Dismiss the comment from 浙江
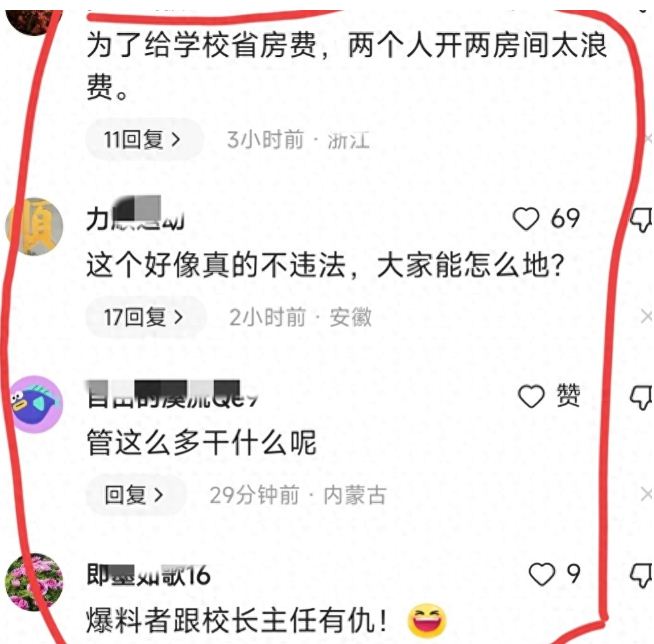654x644 pixels. pyautogui.click(x=649, y=138)
